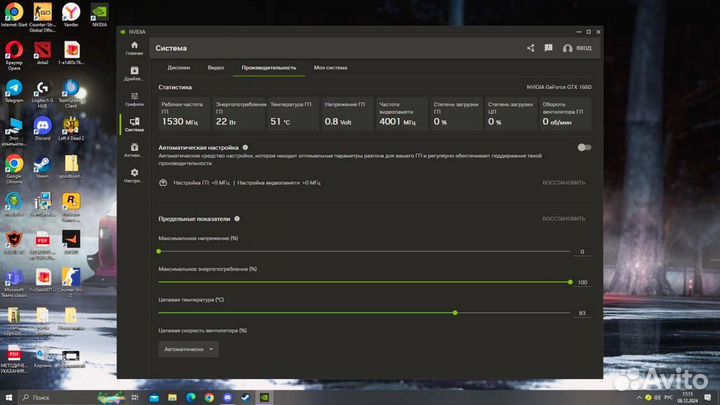The height and width of the screenshot is (405, 720).
Task: Click info icon next to Предельные показатели
Action: pyautogui.click(x=237, y=219)
